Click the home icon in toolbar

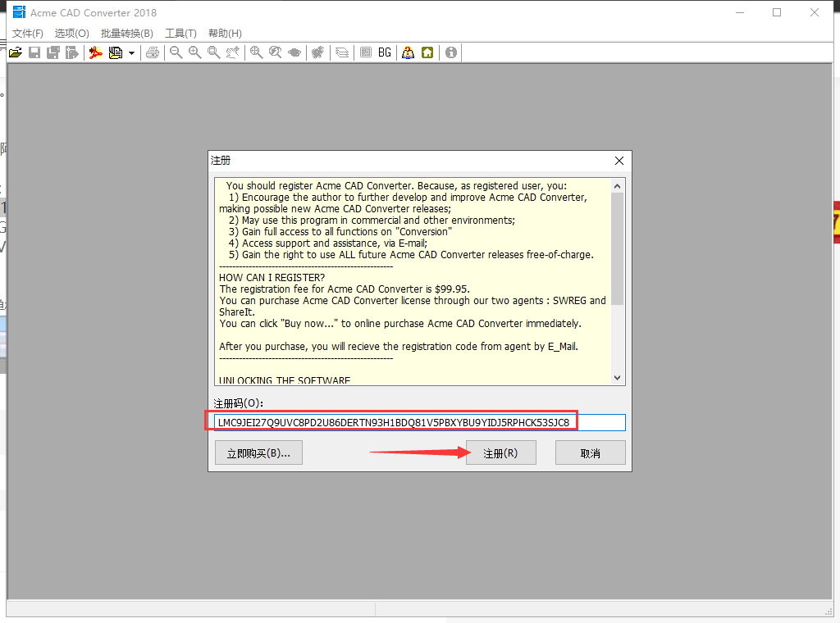[427, 52]
